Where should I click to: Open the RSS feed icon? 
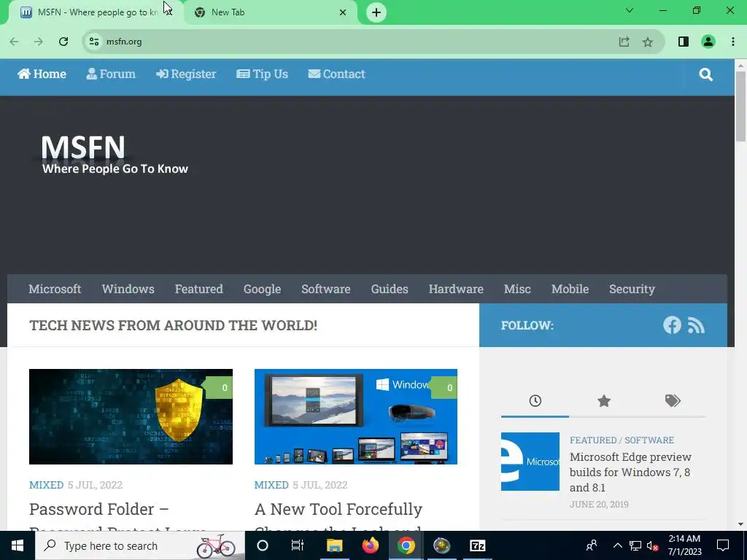coord(696,326)
